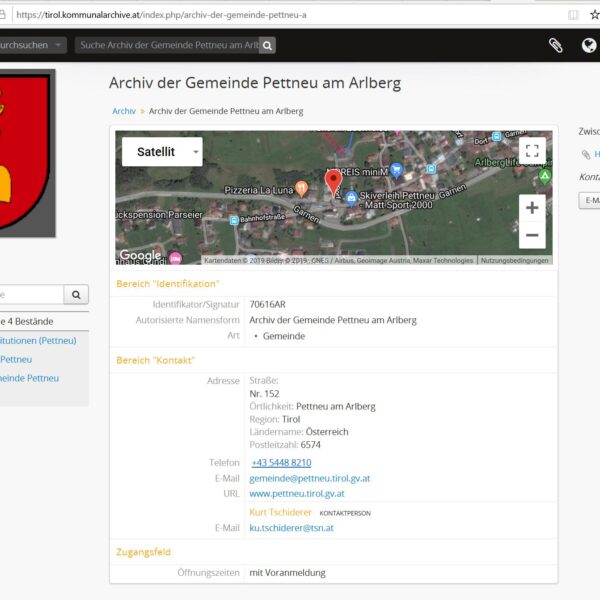Toggle fullscreen view on the map

point(532,151)
